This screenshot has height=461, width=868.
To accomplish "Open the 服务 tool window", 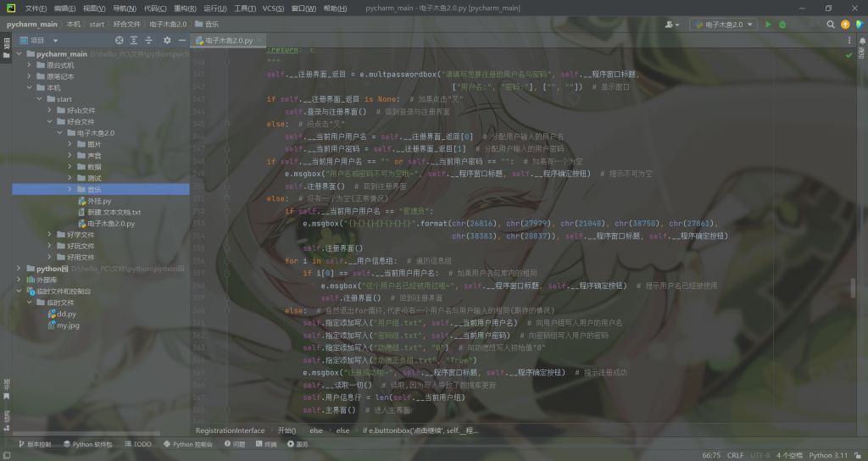I will pos(298,444).
